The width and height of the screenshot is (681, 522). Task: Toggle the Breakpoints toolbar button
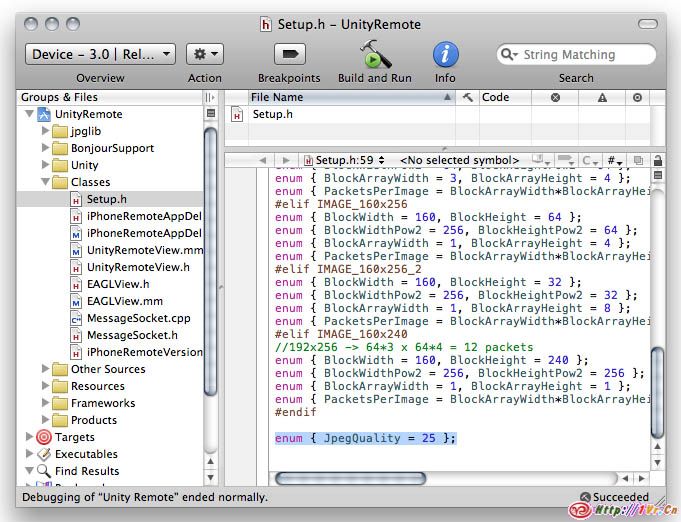coord(289,54)
